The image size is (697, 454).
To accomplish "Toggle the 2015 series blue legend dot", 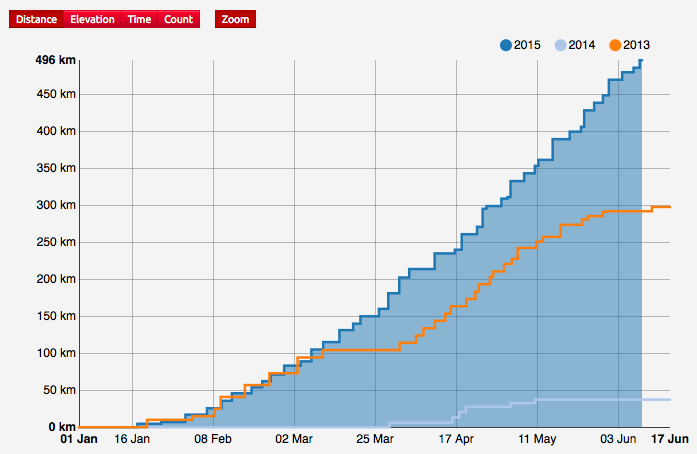I will 505,44.
